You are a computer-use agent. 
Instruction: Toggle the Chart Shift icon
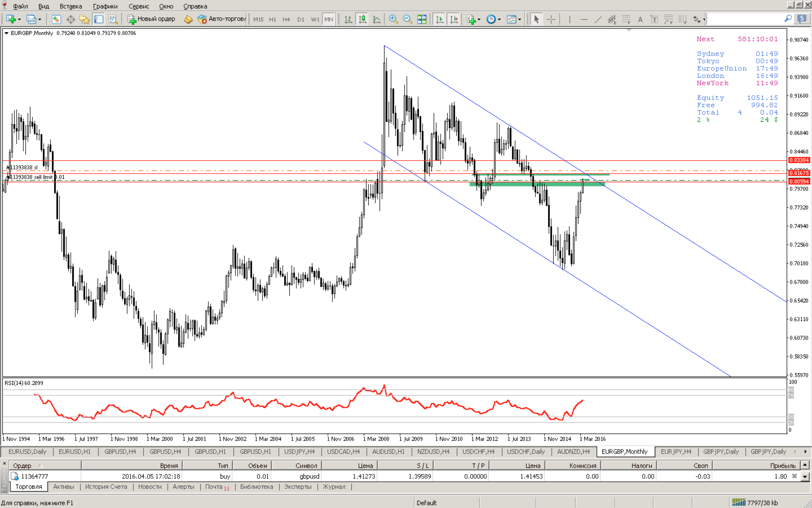(454, 19)
